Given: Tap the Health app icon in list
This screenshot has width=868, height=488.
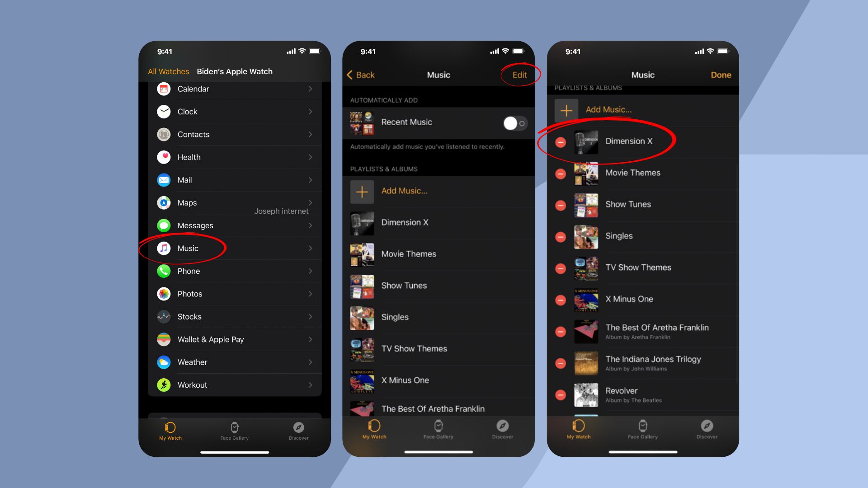Looking at the screenshot, I should coord(165,157).
